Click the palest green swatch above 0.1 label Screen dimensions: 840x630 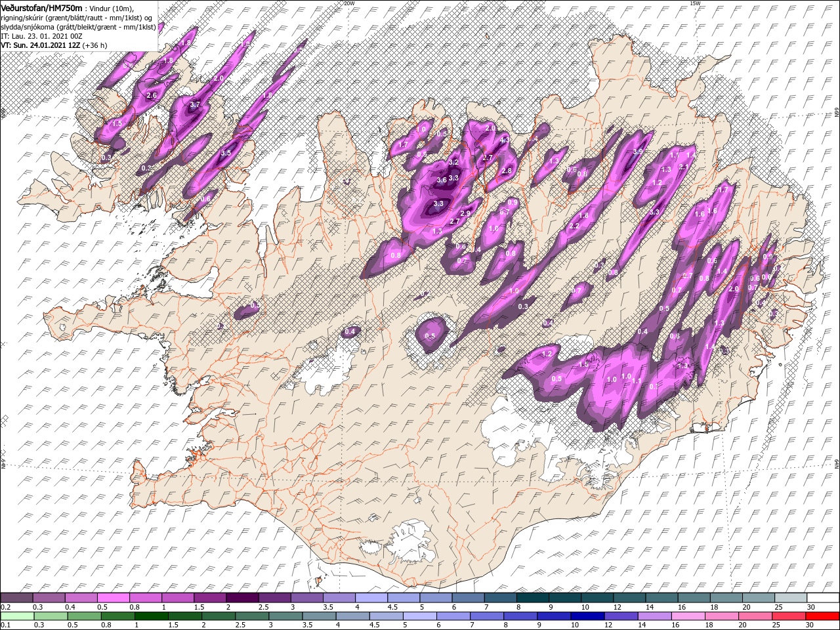(17, 616)
